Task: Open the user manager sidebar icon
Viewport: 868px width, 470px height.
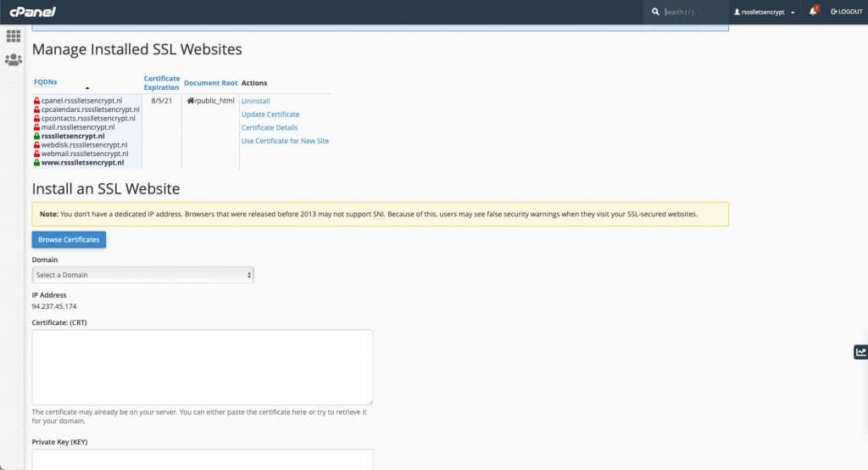Action: coord(14,59)
